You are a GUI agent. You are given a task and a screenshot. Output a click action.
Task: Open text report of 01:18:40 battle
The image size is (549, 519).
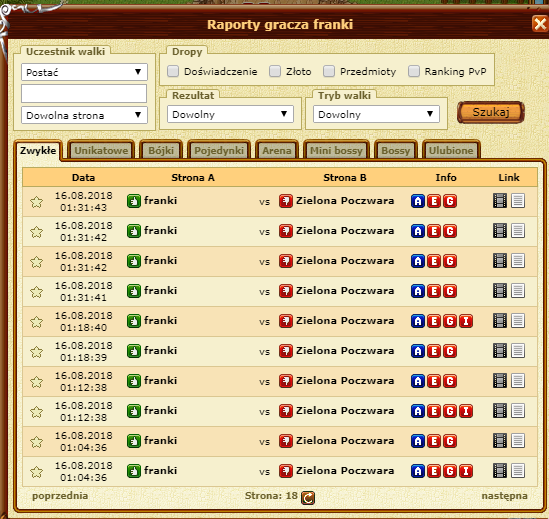pyautogui.click(x=518, y=321)
